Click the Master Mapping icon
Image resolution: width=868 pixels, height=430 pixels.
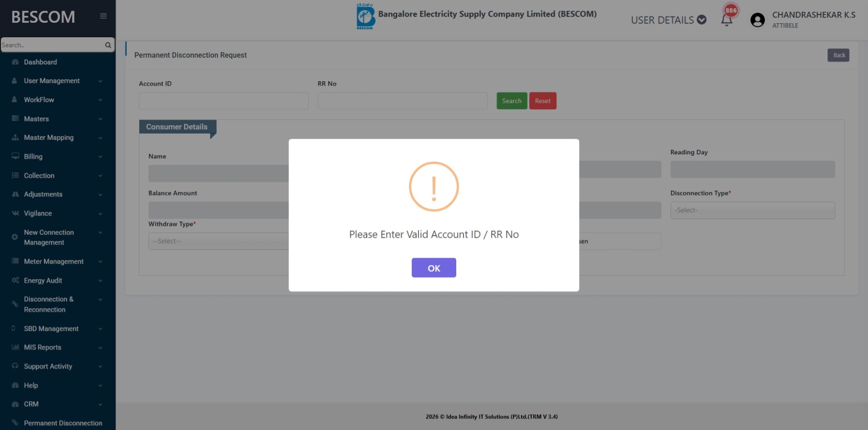(x=15, y=137)
